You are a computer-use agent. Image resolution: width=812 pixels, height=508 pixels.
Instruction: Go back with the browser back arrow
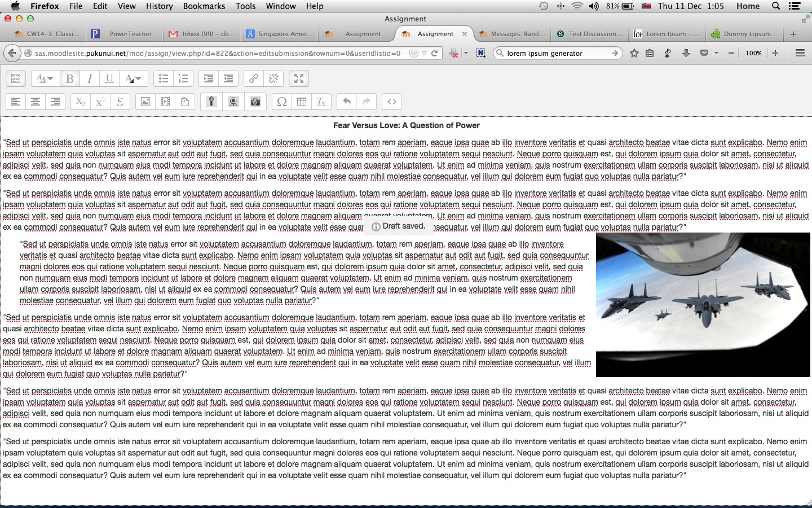tap(12, 53)
